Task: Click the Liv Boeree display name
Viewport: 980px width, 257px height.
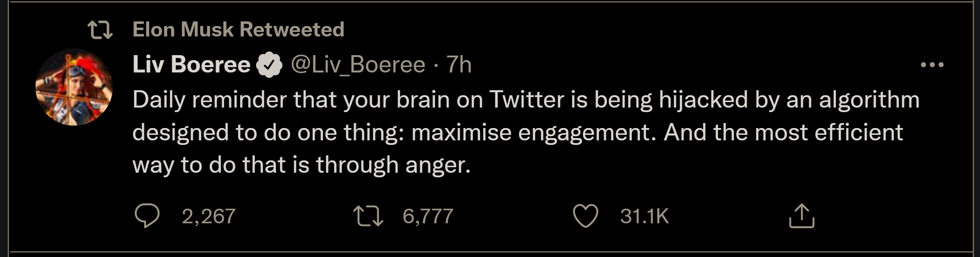Action: (x=191, y=65)
